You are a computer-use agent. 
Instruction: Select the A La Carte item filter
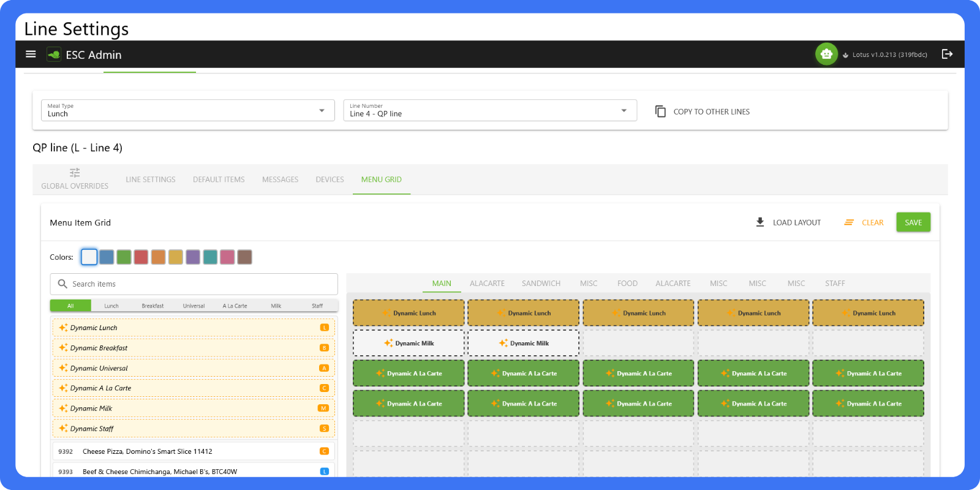[x=235, y=306]
